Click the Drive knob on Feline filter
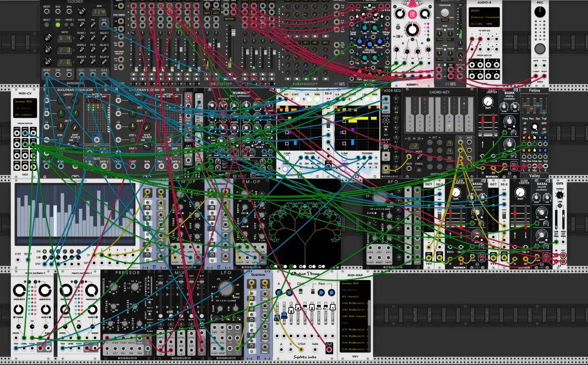Viewport: 588px width, 365px height. (536, 126)
